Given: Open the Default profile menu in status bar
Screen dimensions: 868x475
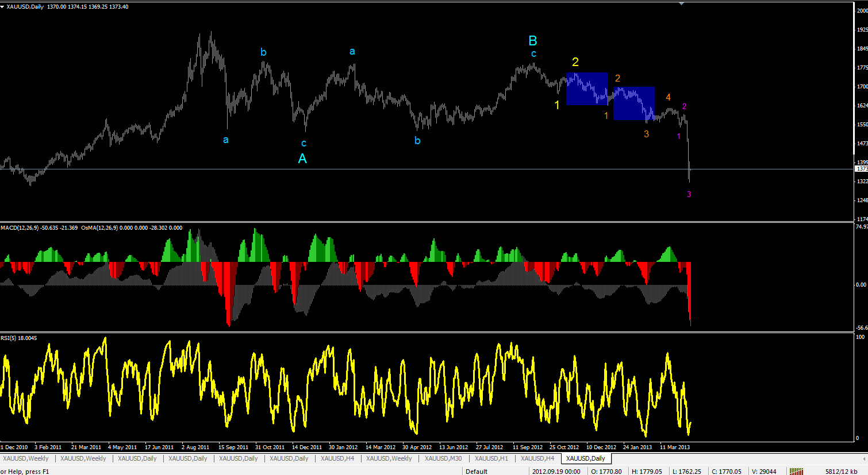Looking at the screenshot, I should pos(477,472).
